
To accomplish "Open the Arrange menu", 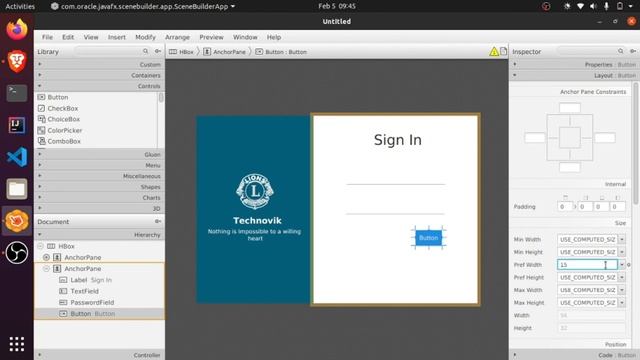I will (177, 37).
